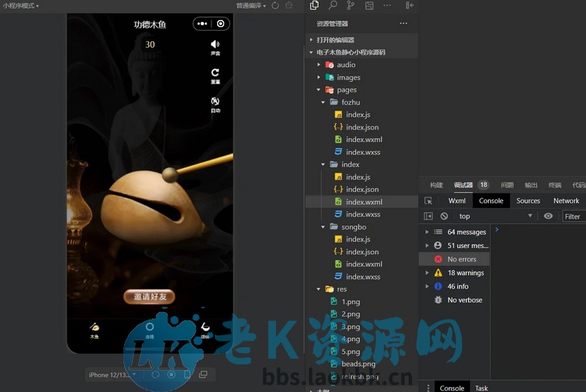
Task: Open the Search magnifier icon
Action: (333, 5)
